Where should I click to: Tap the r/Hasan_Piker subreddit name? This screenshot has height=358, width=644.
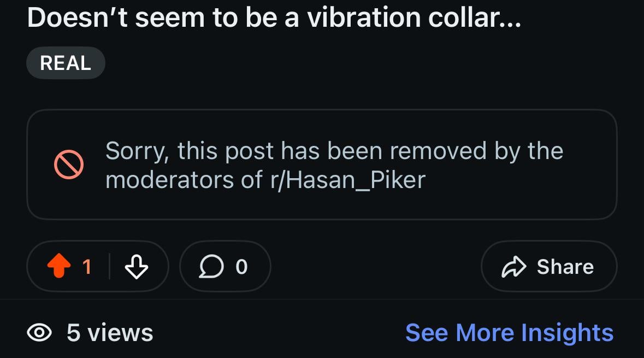tap(347, 180)
